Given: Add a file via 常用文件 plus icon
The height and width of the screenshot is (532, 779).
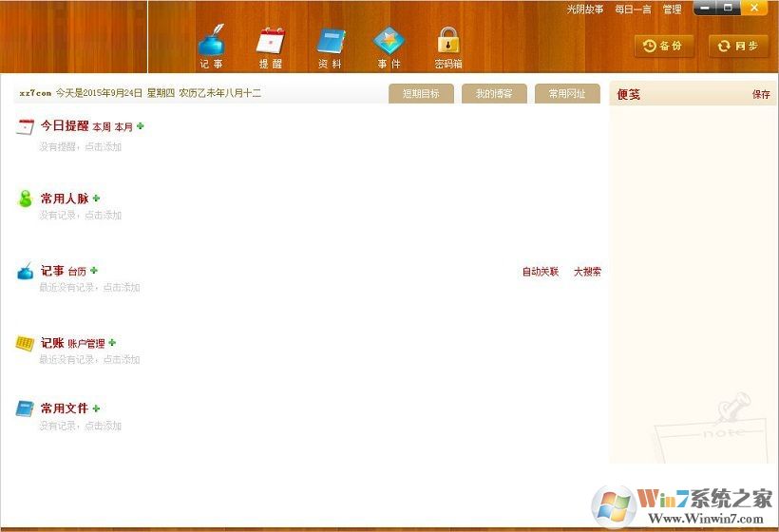Looking at the screenshot, I should pos(96,408).
